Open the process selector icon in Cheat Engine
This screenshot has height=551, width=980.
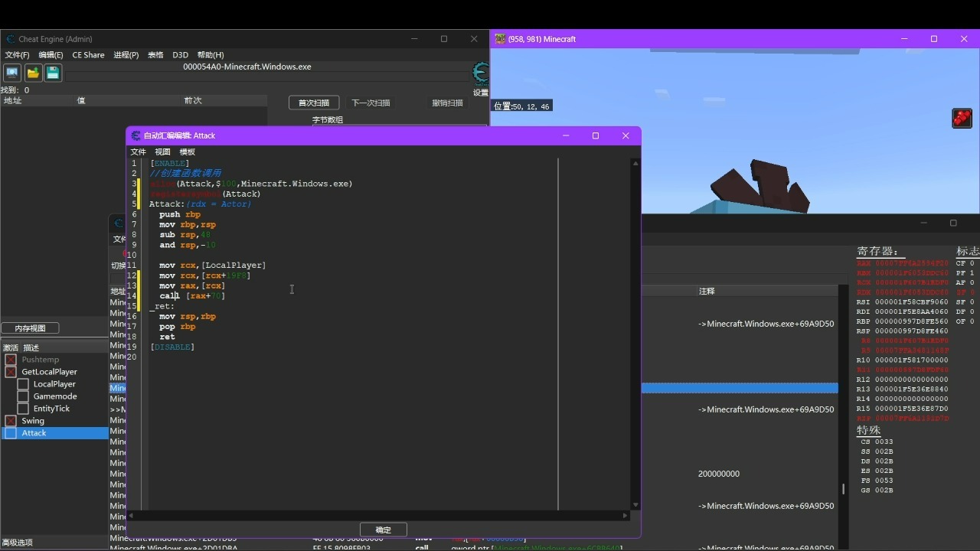click(x=12, y=73)
